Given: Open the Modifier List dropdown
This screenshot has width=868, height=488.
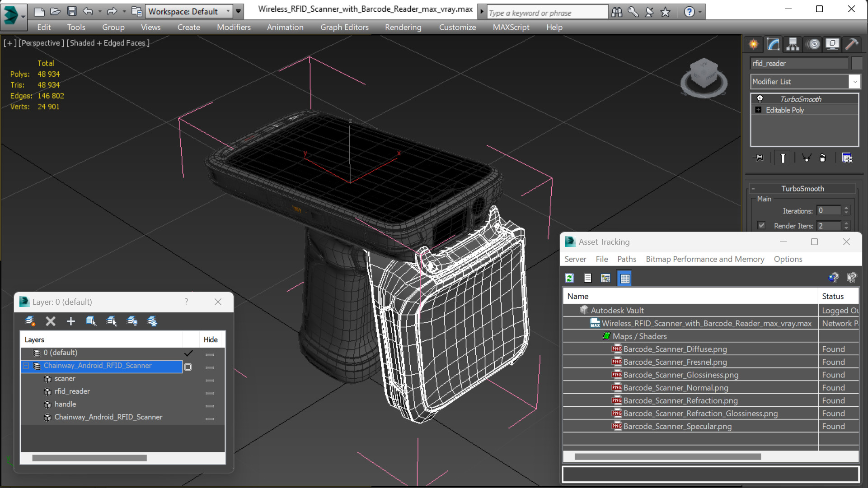Looking at the screenshot, I should [854, 82].
